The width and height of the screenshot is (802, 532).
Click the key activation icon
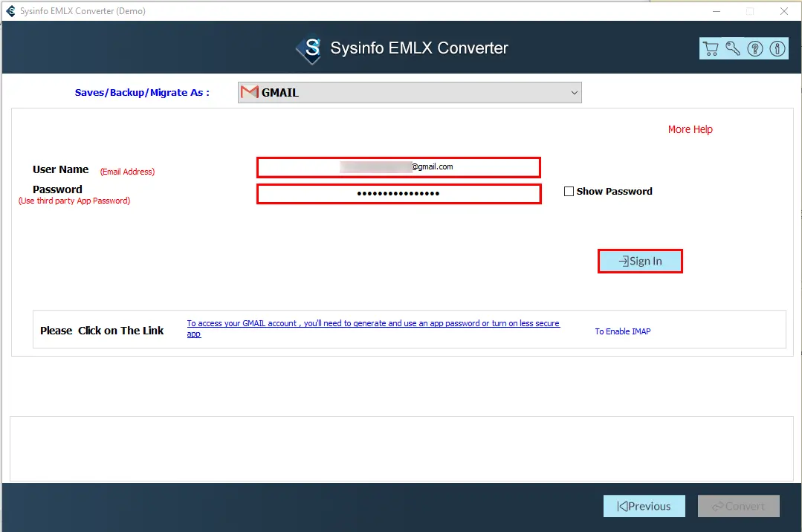732,48
